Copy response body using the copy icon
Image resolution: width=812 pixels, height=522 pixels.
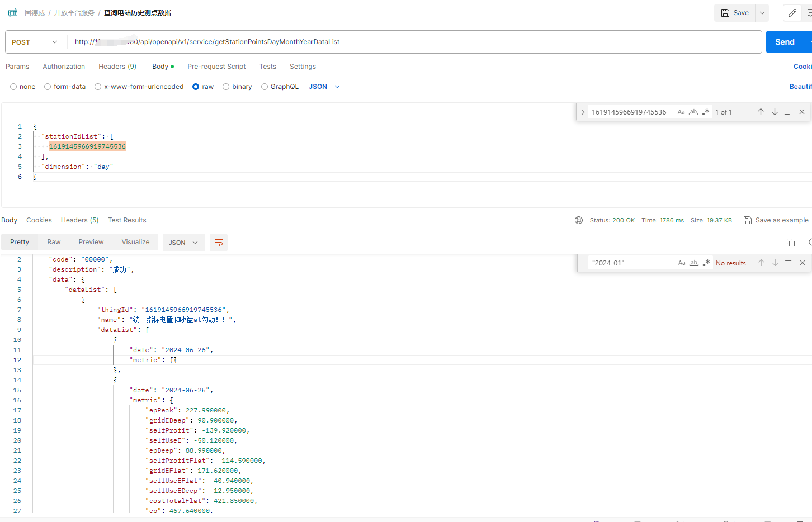(790, 243)
